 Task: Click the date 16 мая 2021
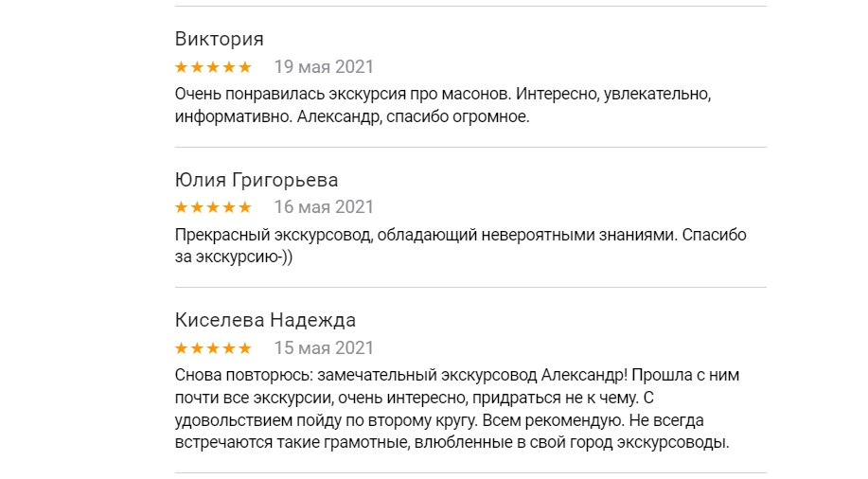pyautogui.click(x=324, y=207)
